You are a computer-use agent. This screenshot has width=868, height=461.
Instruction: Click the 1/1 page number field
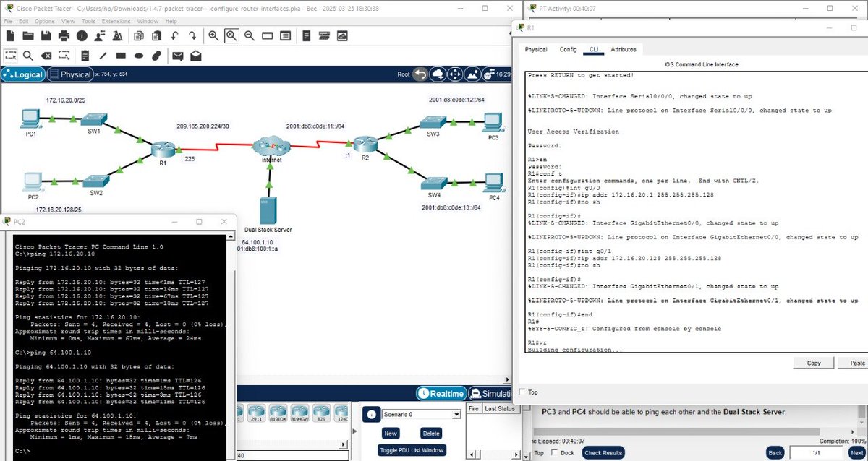[x=816, y=453]
